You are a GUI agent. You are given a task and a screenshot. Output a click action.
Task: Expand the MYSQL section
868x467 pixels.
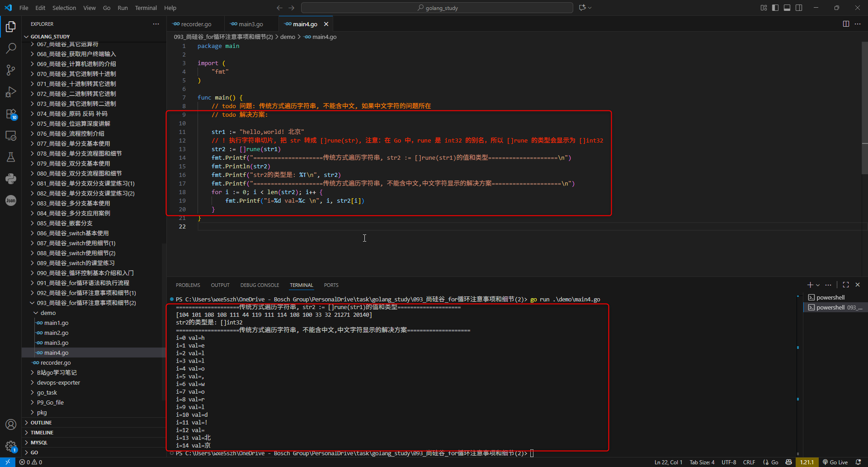click(x=94, y=443)
